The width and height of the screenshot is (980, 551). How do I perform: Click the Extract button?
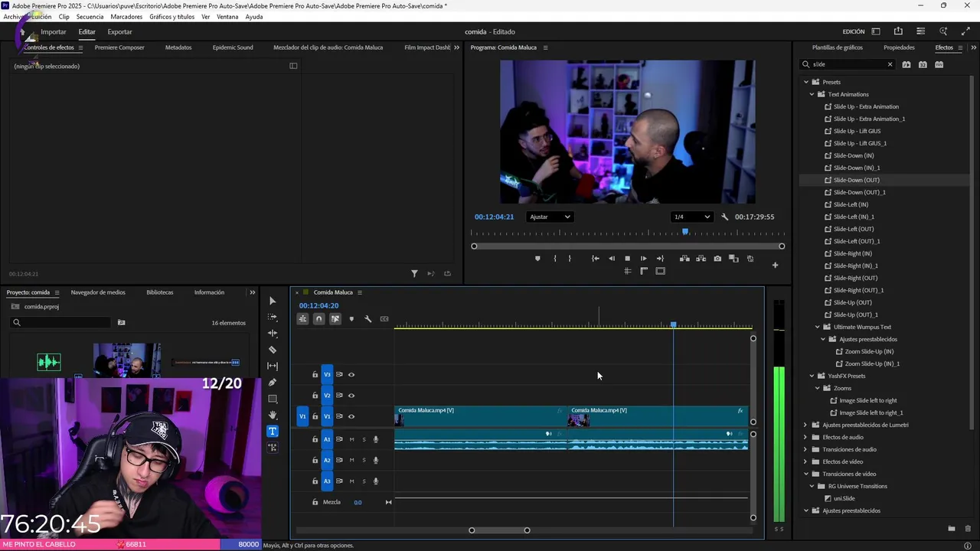pyautogui.click(x=701, y=259)
